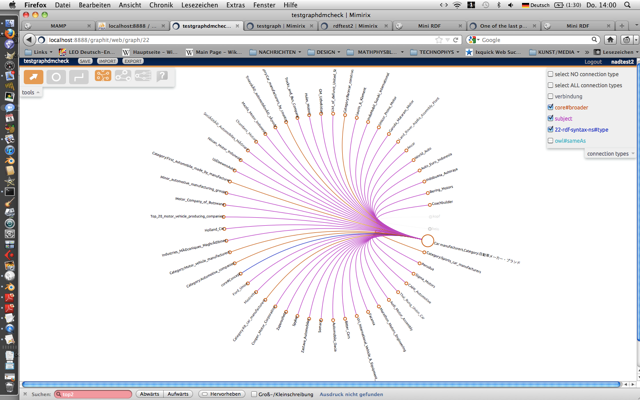Select the arrow pointer tool
The image size is (640, 400).
pyautogui.click(x=33, y=77)
